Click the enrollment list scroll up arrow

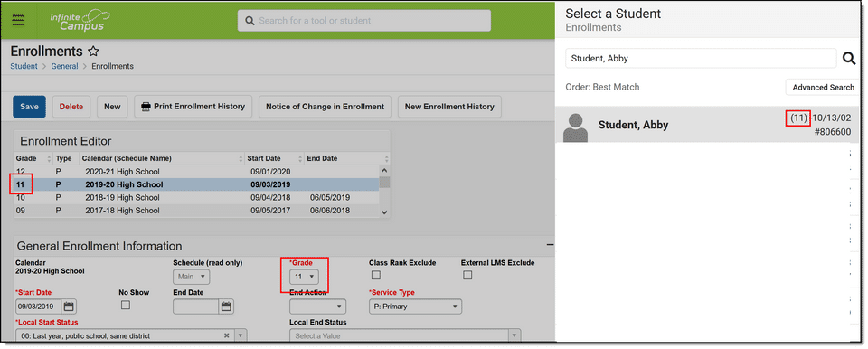click(385, 171)
